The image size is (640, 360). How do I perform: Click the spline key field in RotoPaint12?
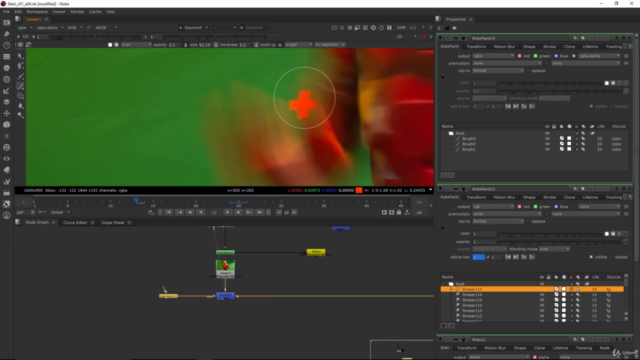click(x=478, y=257)
